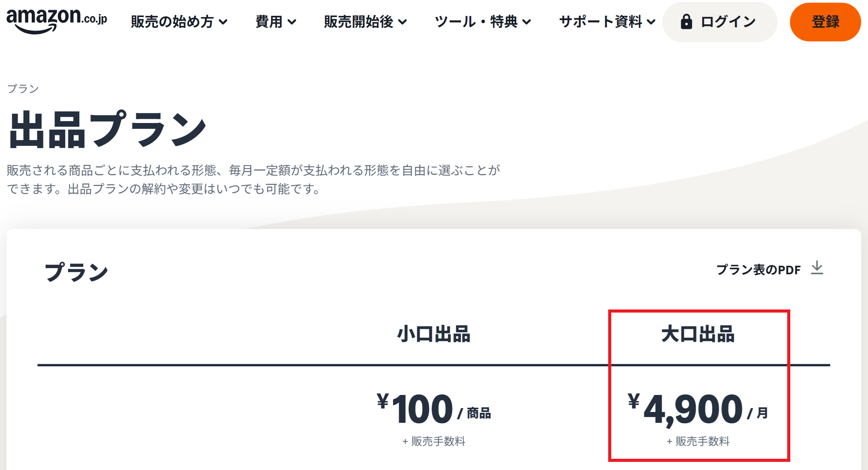The width and height of the screenshot is (868, 470).
Task: Click the Amazon.co.jp logo
Action: [x=56, y=20]
